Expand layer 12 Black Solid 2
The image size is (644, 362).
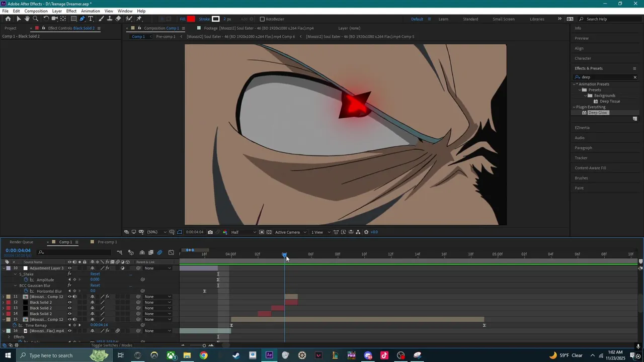tap(4, 302)
